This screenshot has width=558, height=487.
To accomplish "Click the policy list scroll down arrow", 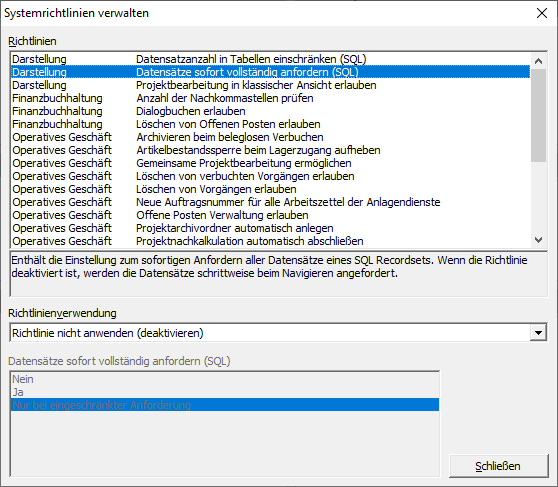I will 538,240.
